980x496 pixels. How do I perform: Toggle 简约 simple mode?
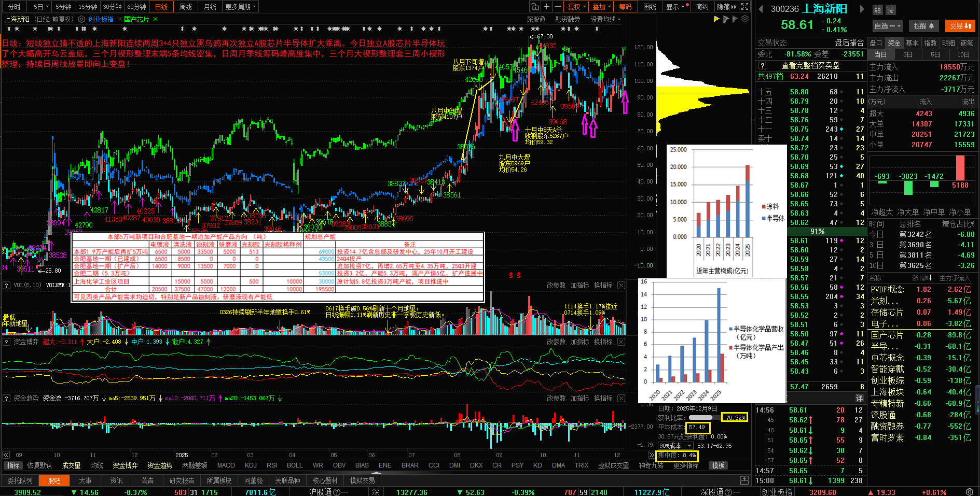[702, 7]
